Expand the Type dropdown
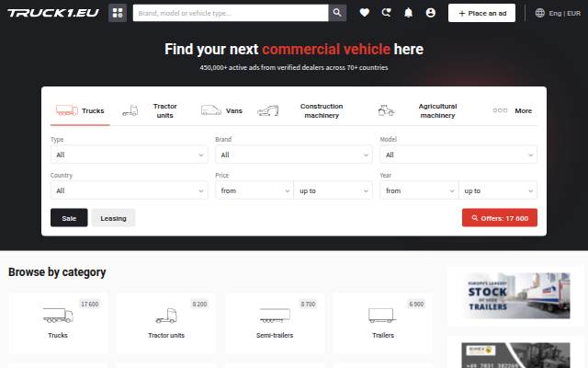The width and height of the screenshot is (588, 368). point(129,155)
